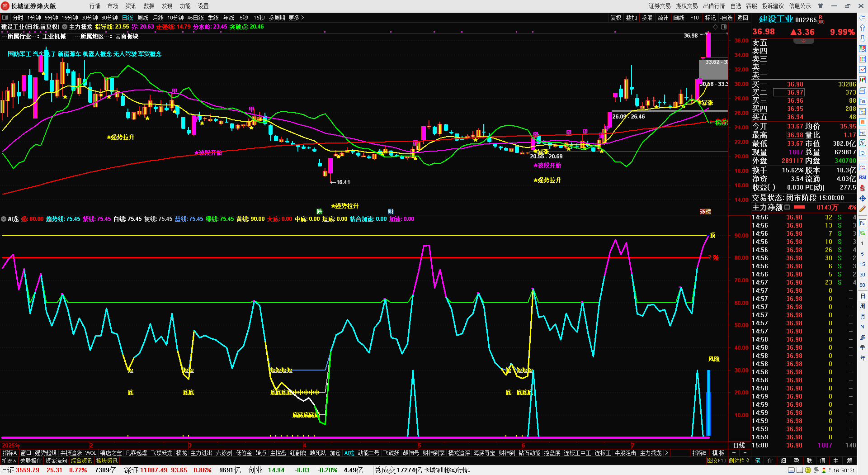
Task: Open the 行情 menu
Action: 95,6
